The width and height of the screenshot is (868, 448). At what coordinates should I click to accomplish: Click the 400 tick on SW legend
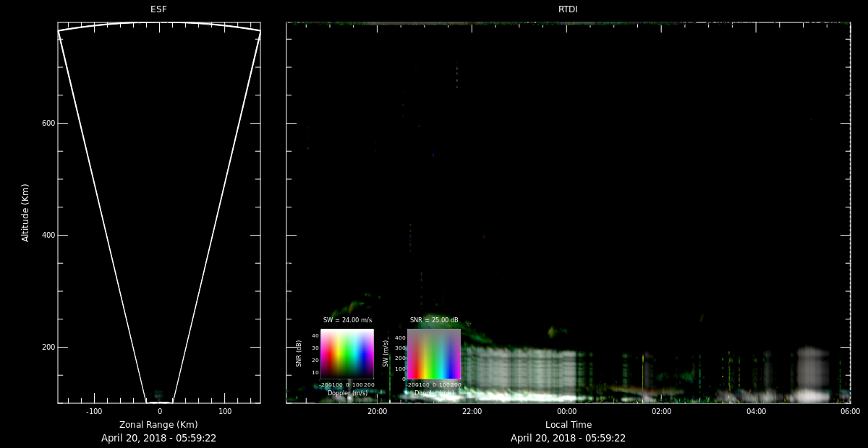pos(400,337)
